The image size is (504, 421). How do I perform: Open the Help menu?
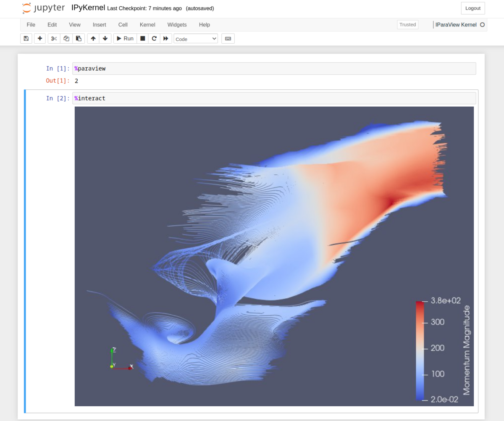click(205, 25)
